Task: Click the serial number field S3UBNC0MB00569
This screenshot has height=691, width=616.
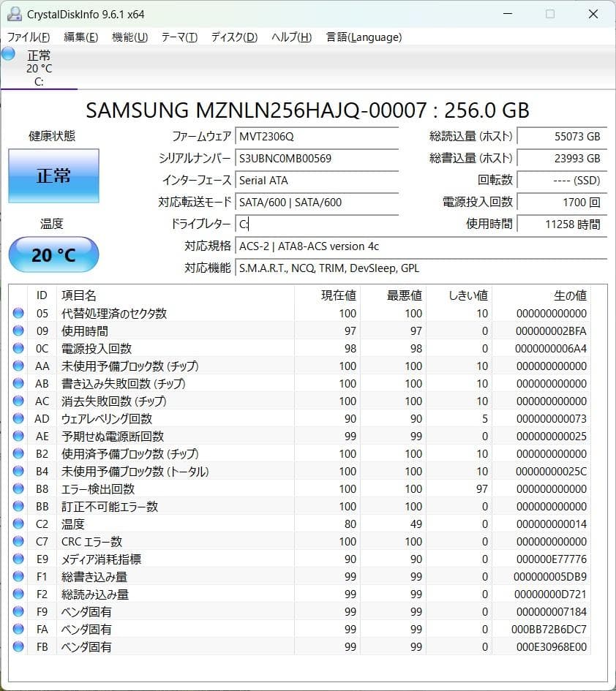Action: 317,158
